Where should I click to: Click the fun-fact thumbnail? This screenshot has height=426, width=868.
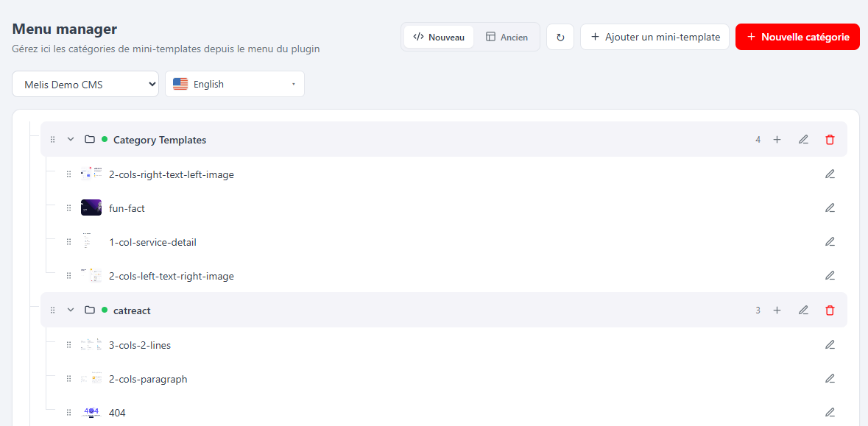coord(91,207)
